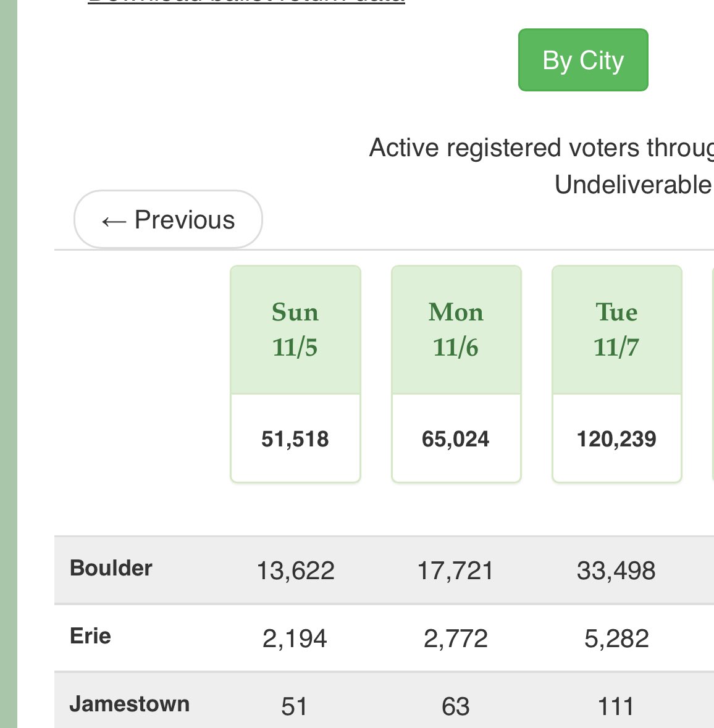714x728 pixels.
Task: Click Boulder's 13,622 value
Action: point(295,571)
